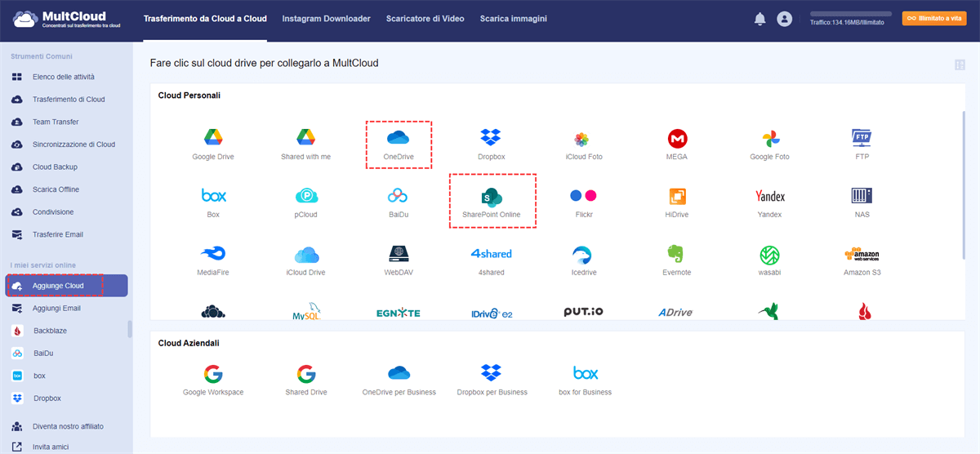The image size is (980, 454).
Task: Open Instagram Downloader tab
Action: (326, 19)
